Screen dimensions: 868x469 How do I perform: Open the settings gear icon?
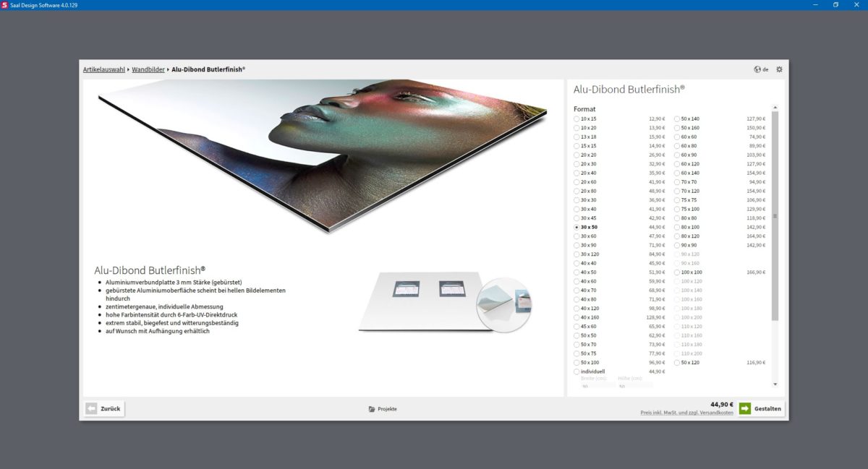coord(779,69)
